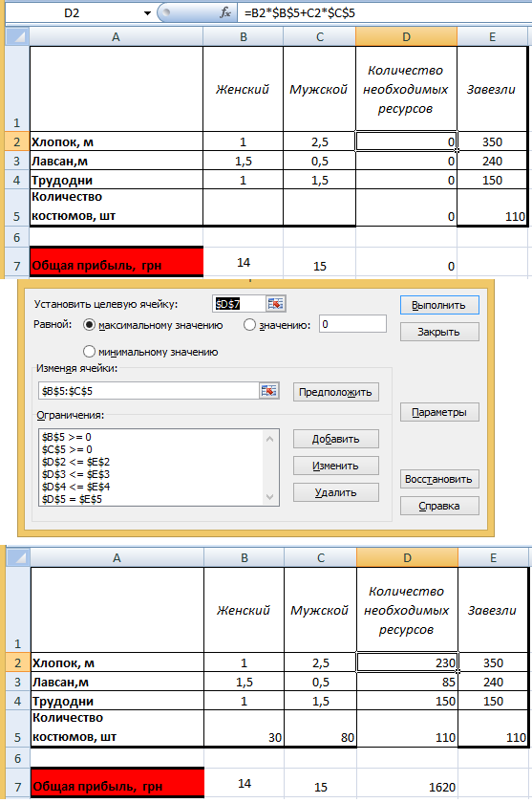Click the range selector icon beside $D$7 field

point(275,304)
